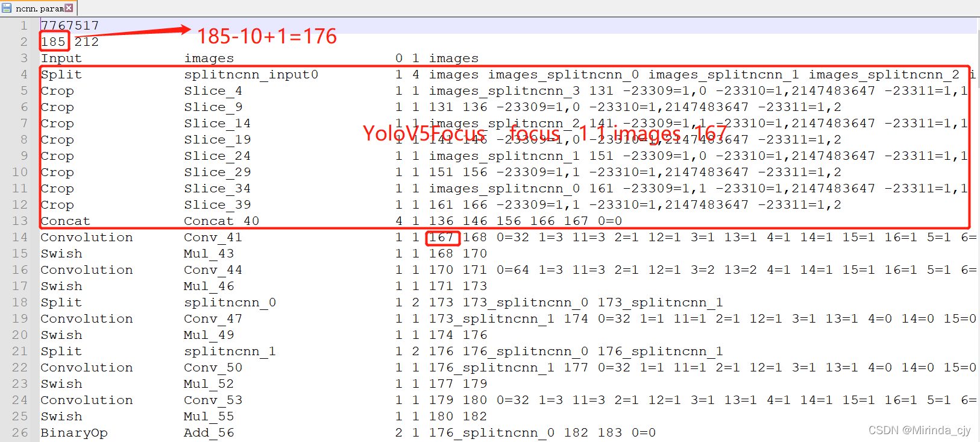This screenshot has width=980, height=442.
Task: Click the Mul_52 layer name
Action: pos(209,384)
